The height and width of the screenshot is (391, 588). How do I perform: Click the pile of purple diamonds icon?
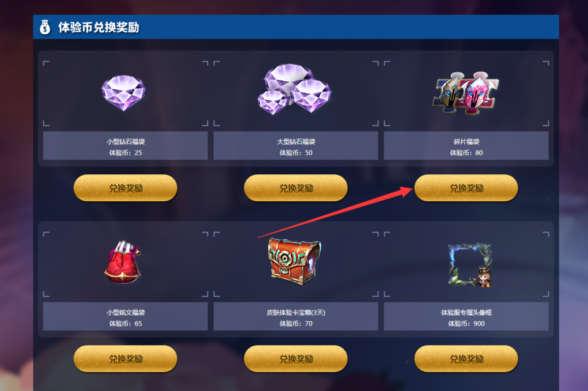pos(295,89)
